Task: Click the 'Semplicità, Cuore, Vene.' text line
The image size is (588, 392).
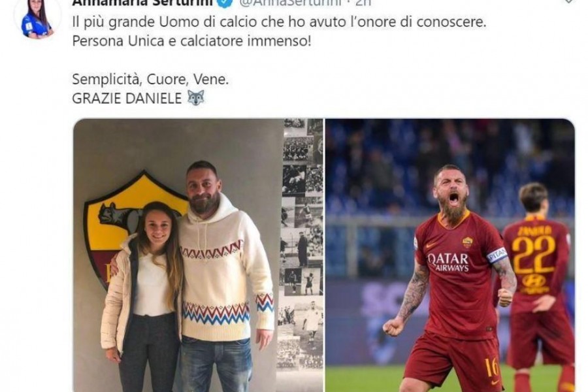Action: point(150,80)
